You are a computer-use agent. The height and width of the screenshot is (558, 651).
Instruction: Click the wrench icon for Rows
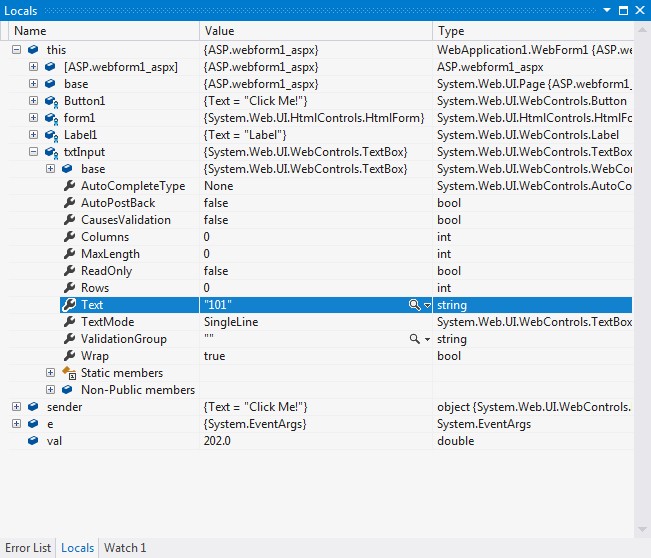point(69,288)
